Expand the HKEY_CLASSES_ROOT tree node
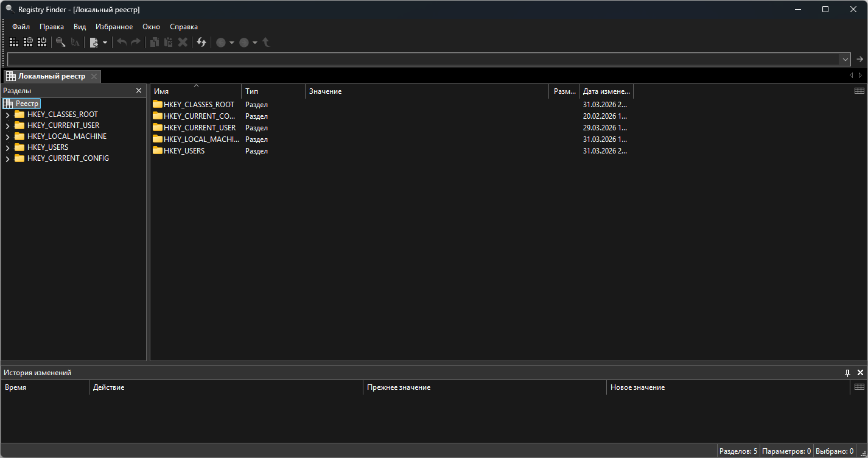 point(7,114)
